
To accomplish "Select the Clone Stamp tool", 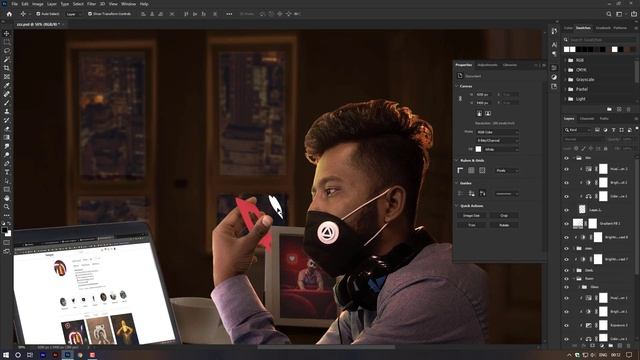I will 7,111.
